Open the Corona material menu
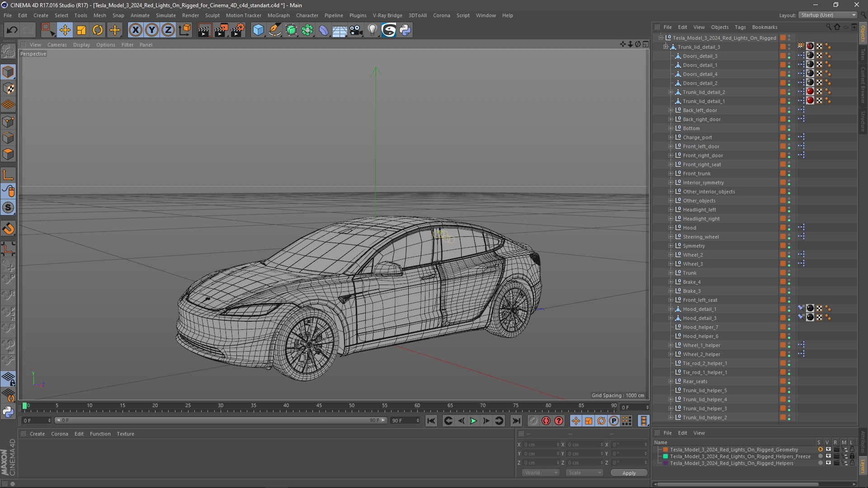This screenshot has width=868, height=488. pos(59,434)
